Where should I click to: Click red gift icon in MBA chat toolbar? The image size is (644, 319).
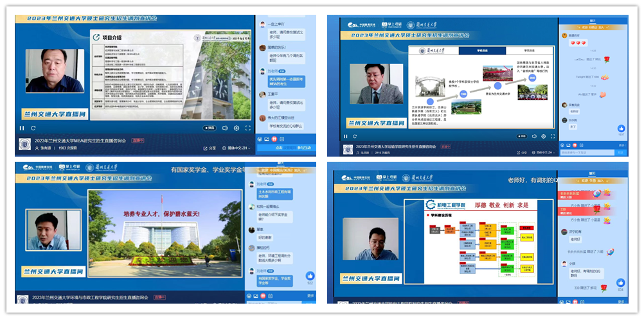click(275, 139)
